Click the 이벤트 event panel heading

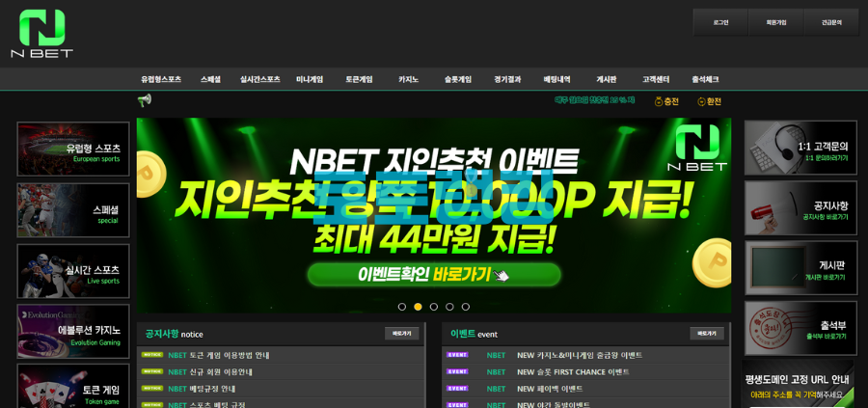pyautogui.click(x=474, y=334)
